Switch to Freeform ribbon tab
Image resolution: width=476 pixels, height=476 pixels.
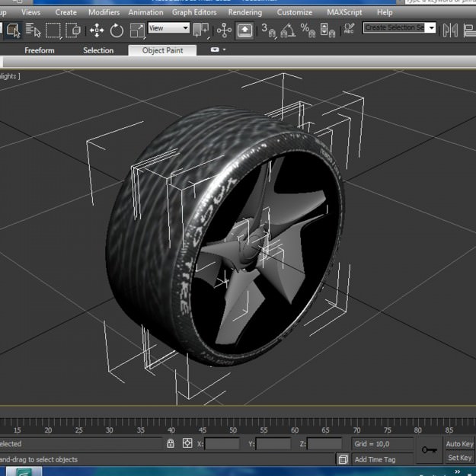pyautogui.click(x=40, y=50)
